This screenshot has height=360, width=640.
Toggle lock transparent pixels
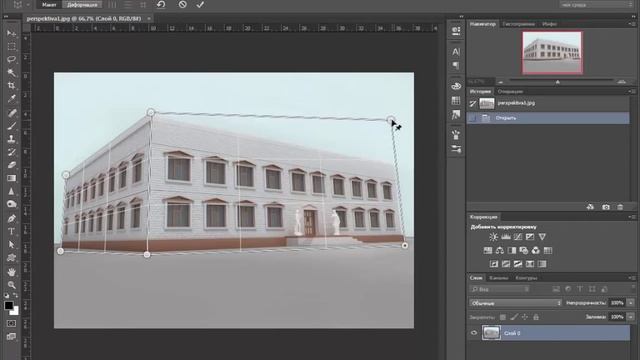(503, 317)
